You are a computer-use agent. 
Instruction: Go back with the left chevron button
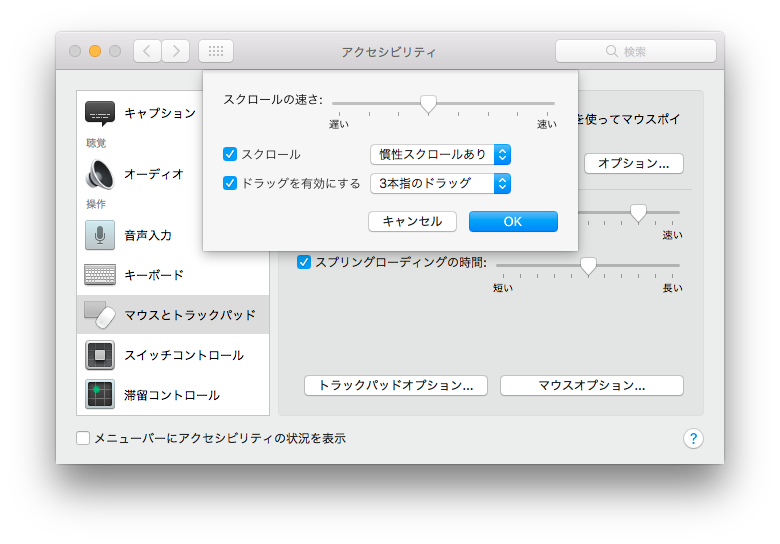147,51
